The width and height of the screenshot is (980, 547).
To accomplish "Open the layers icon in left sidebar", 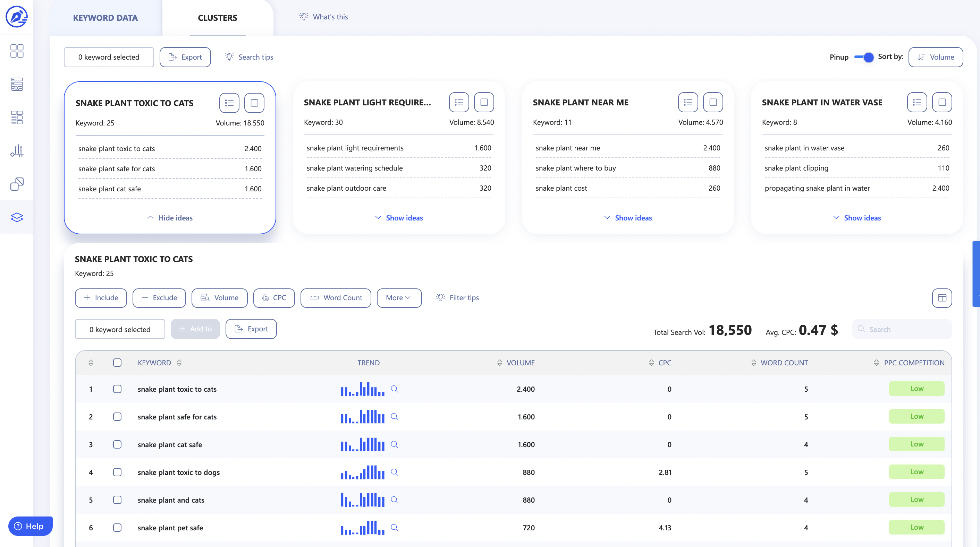I will pyautogui.click(x=17, y=217).
